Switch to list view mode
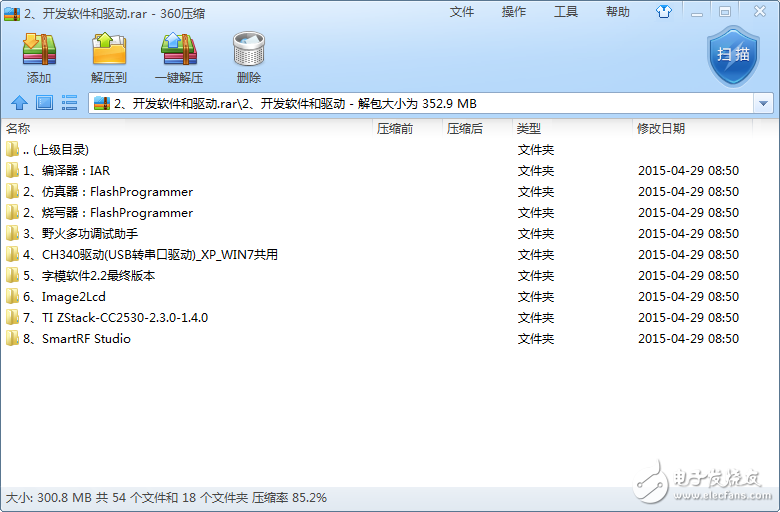 [x=69, y=103]
